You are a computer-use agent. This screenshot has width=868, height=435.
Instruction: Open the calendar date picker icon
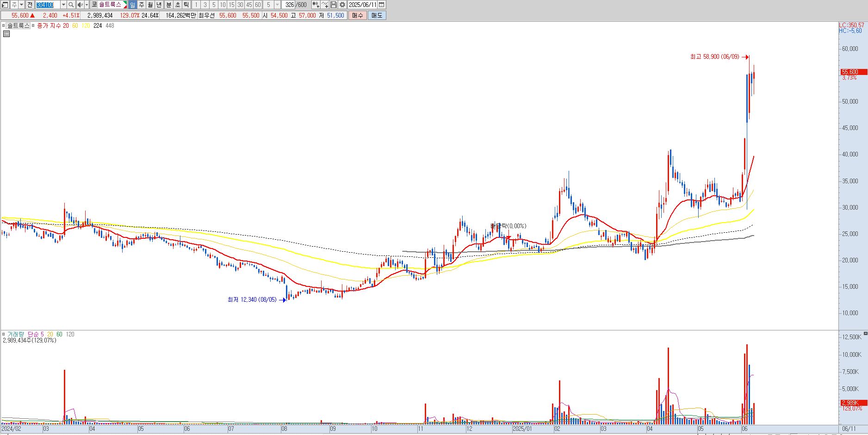click(x=381, y=5)
